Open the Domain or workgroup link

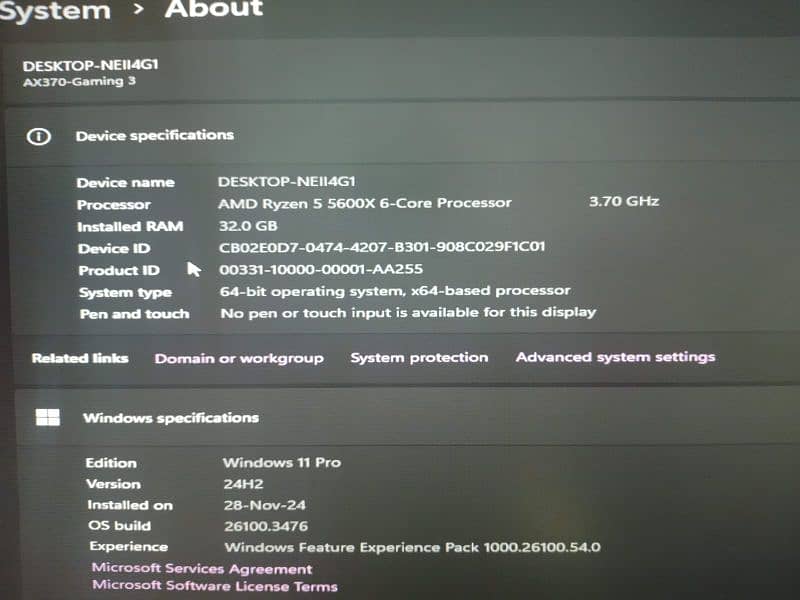pyautogui.click(x=239, y=358)
